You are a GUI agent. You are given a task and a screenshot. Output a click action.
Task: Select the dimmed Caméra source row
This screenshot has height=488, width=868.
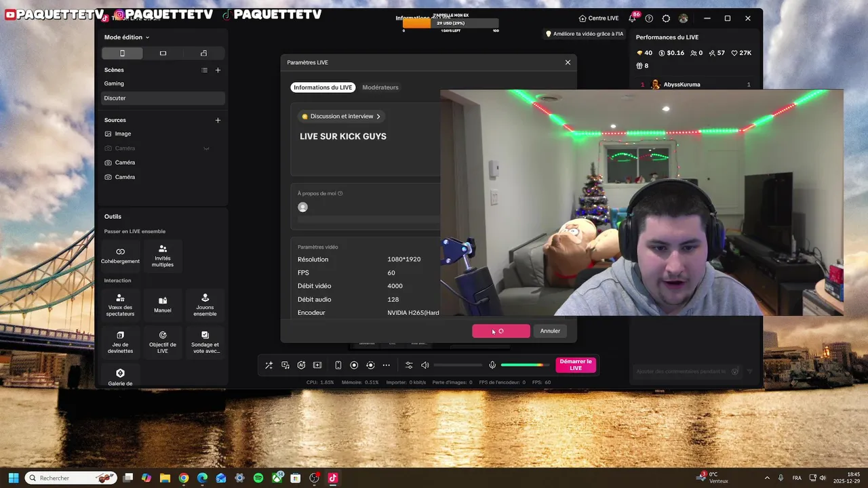point(163,148)
